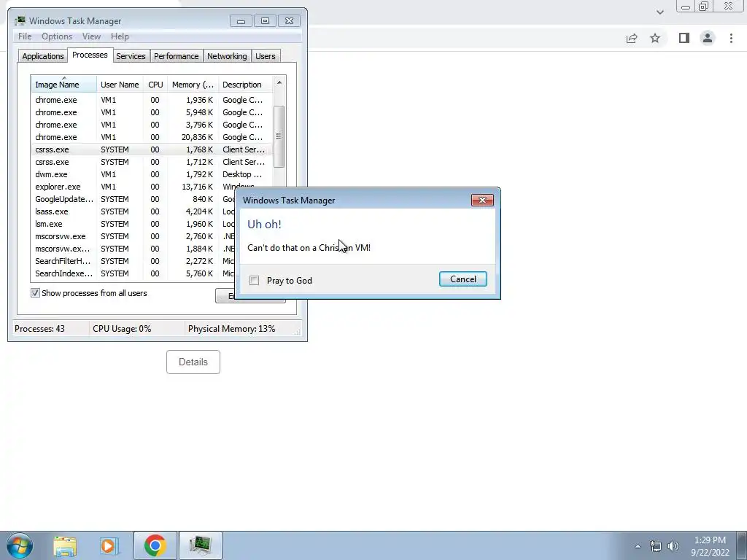
Task: Open Chrome's three-dot menu
Action: [x=731, y=38]
